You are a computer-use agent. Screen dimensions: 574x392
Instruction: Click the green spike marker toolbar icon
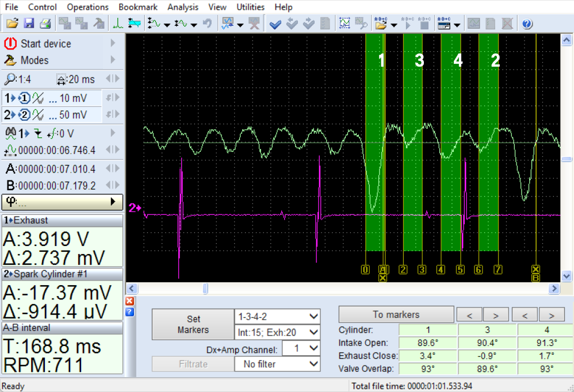118,24
